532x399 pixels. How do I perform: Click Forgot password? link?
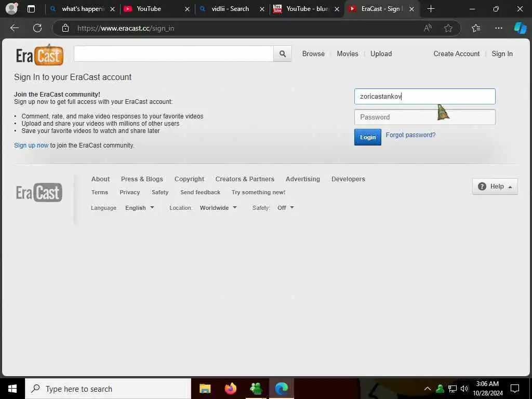click(410, 135)
